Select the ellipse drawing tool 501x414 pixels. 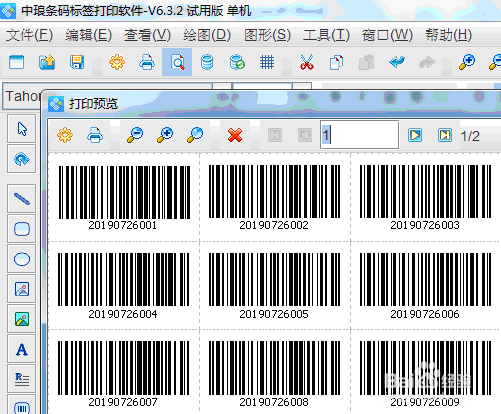click(x=22, y=259)
